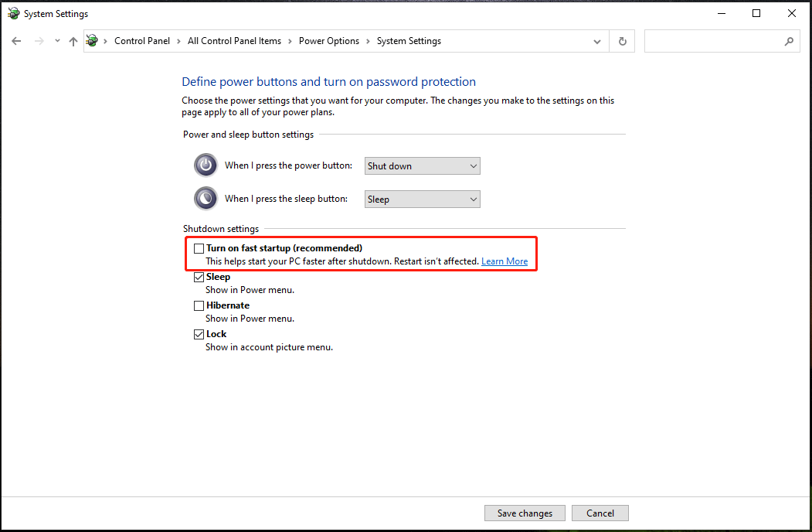Click the refresh button in address bar

tap(622, 40)
